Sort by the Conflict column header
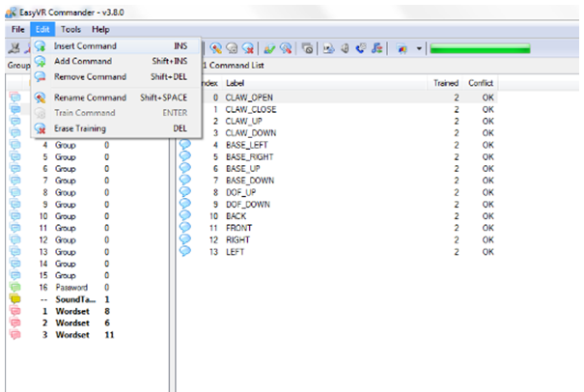The height and width of the screenshot is (392, 584). point(481,83)
